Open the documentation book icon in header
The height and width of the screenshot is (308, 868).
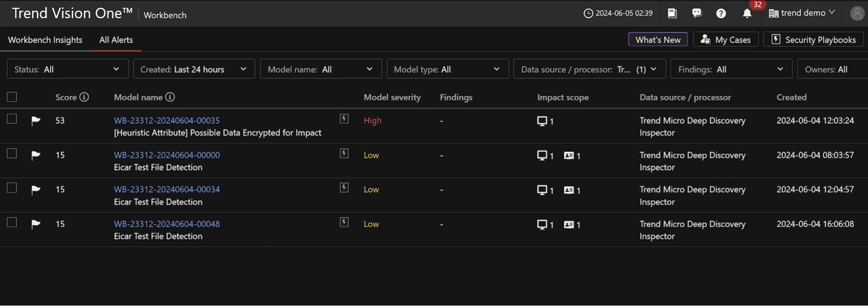tap(672, 13)
